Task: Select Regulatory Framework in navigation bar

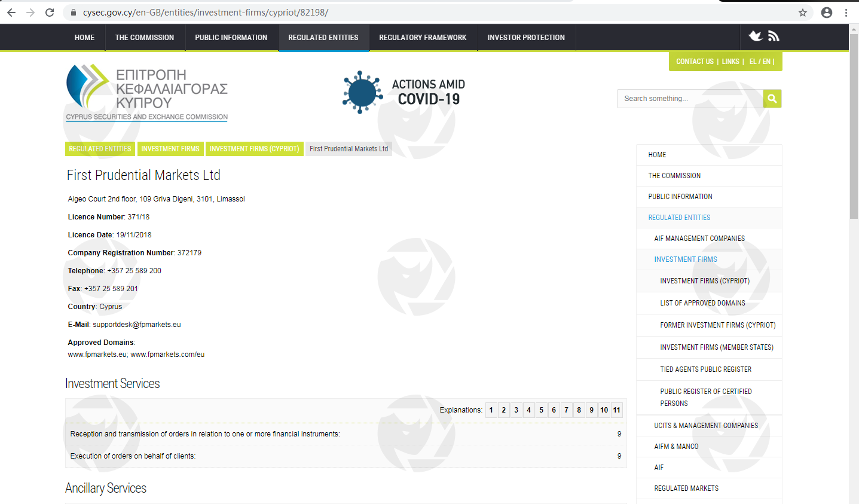Action: (x=422, y=38)
